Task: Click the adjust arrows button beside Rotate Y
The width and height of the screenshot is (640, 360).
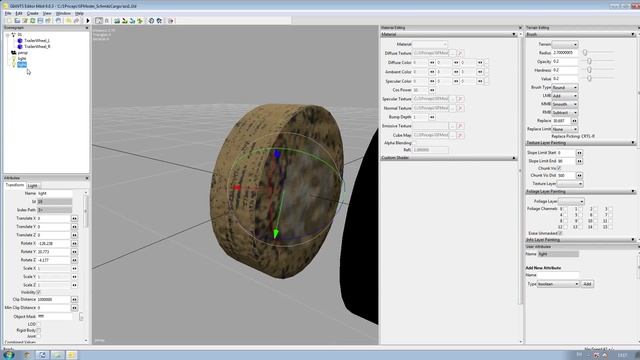Action: pos(74,252)
